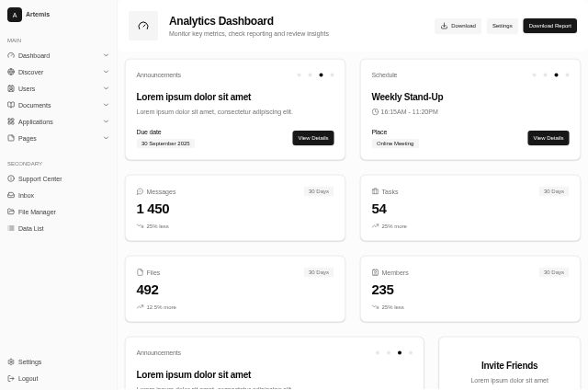Click the Members card icon
588x390 pixels.
pos(375,272)
